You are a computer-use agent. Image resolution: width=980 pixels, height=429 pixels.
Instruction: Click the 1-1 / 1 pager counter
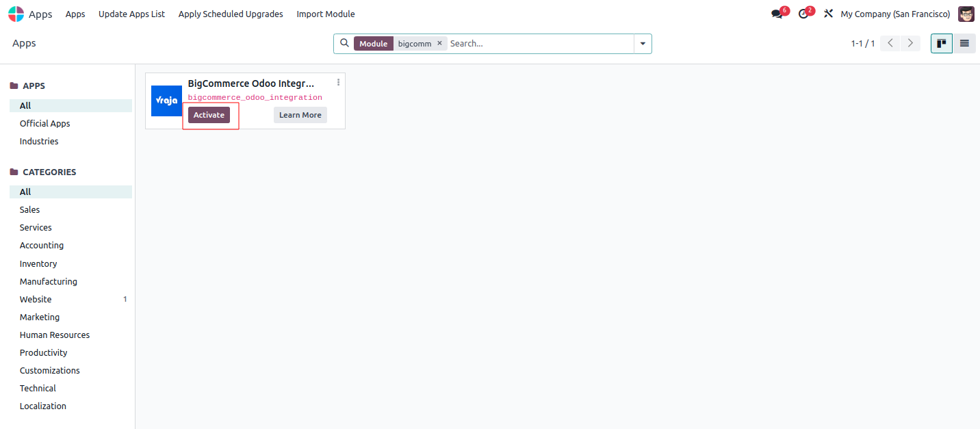point(863,43)
